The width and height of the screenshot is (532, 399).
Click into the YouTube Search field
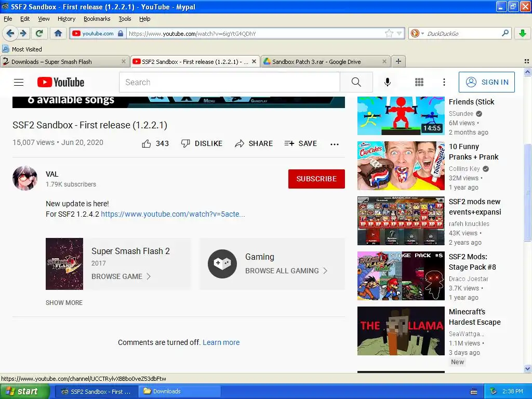click(229, 82)
